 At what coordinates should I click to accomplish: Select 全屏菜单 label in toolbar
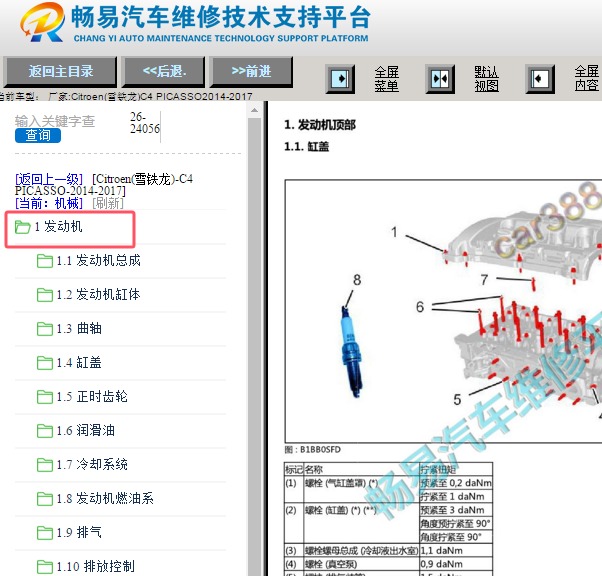(x=387, y=79)
